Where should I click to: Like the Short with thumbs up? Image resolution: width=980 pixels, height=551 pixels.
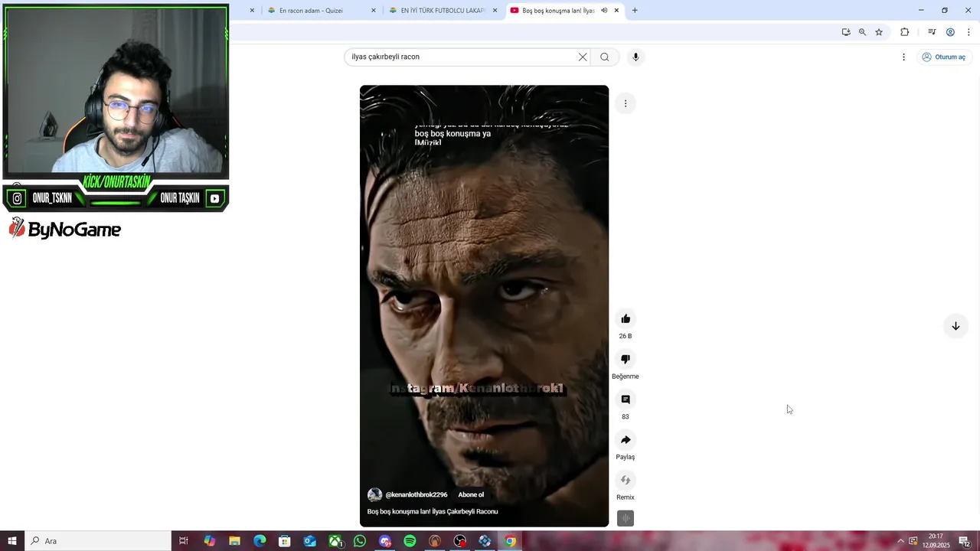coord(626,319)
